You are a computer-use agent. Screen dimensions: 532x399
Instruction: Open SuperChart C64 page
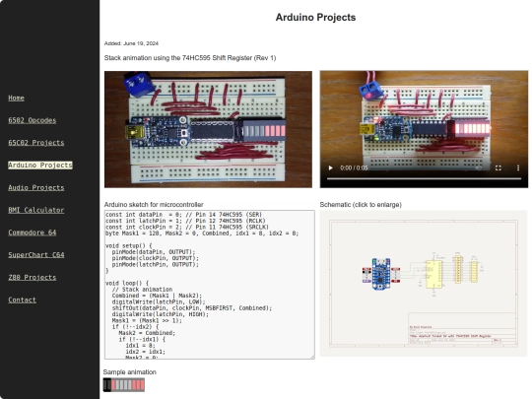pos(36,255)
